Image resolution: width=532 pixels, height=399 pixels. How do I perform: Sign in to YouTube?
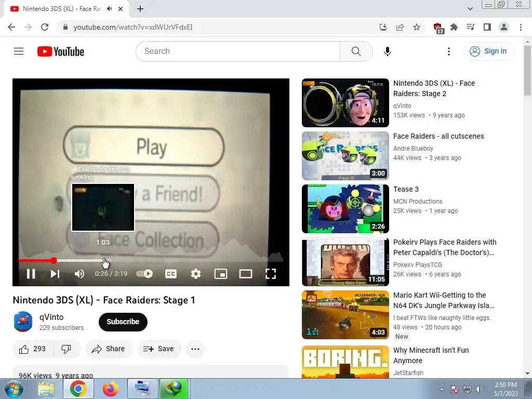488,51
